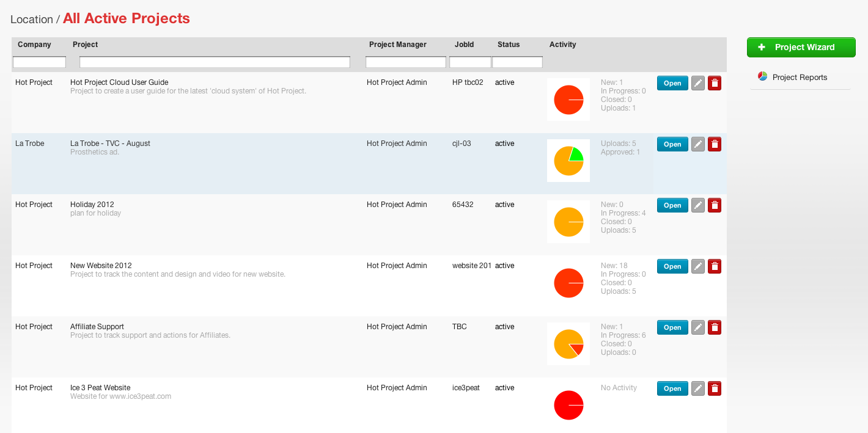Image resolution: width=868 pixels, height=433 pixels.
Task: Click the pencil icon for La Trobe project
Action: pos(698,144)
